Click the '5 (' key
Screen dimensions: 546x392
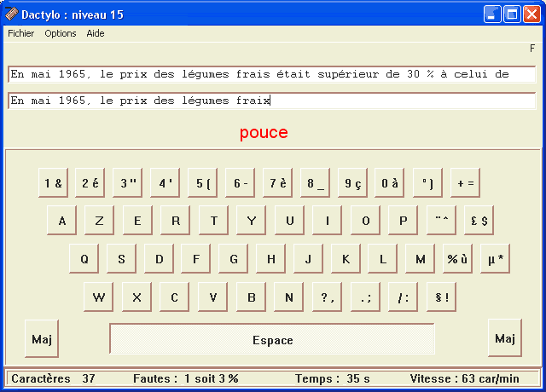click(x=203, y=183)
